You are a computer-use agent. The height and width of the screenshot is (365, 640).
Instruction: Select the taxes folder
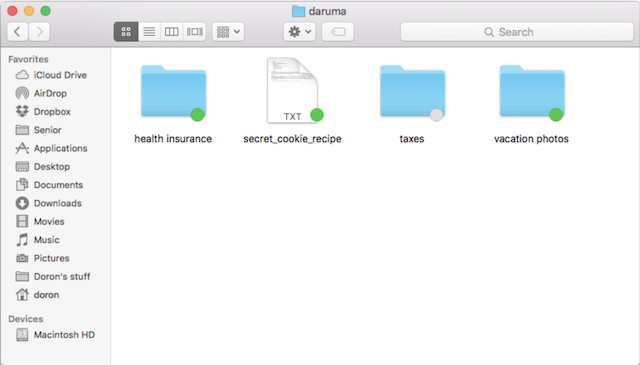click(x=412, y=92)
